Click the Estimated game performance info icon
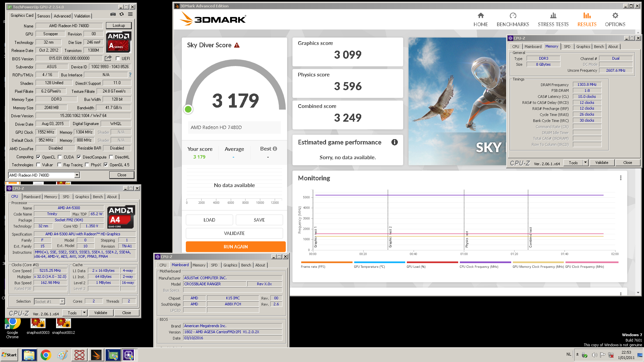The width and height of the screenshot is (644, 362). [394, 142]
